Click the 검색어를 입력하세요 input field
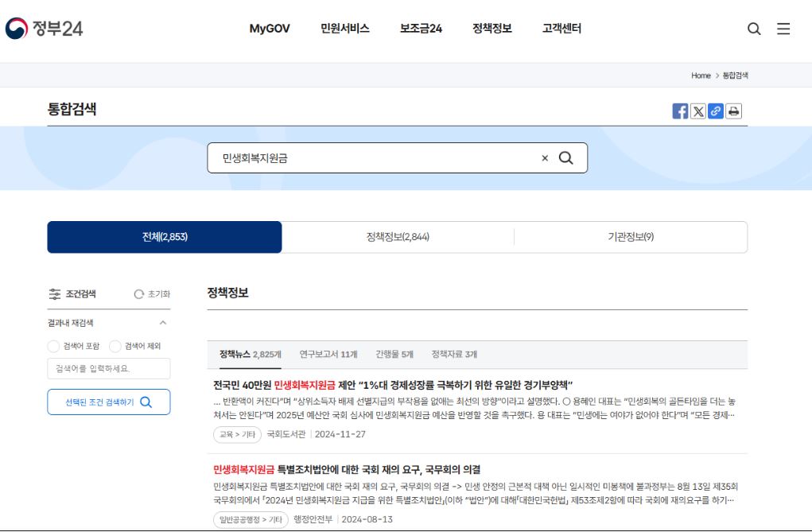The width and height of the screenshot is (812, 532). 109,368
